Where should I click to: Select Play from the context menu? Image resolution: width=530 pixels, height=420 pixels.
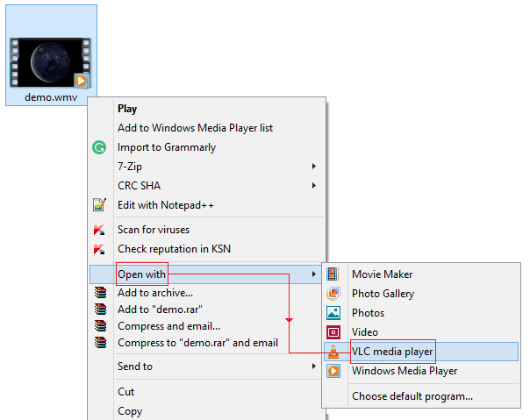pos(127,109)
